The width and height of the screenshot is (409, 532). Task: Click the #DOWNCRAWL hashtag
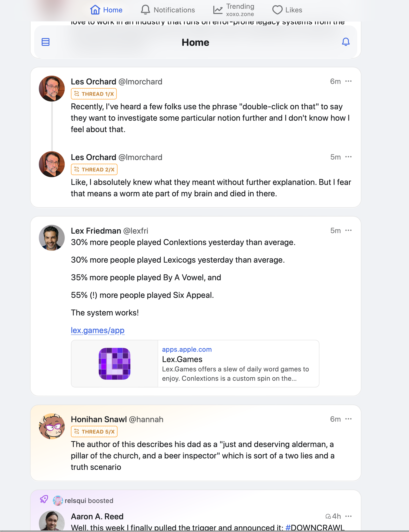pyautogui.click(x=315, y=527)
